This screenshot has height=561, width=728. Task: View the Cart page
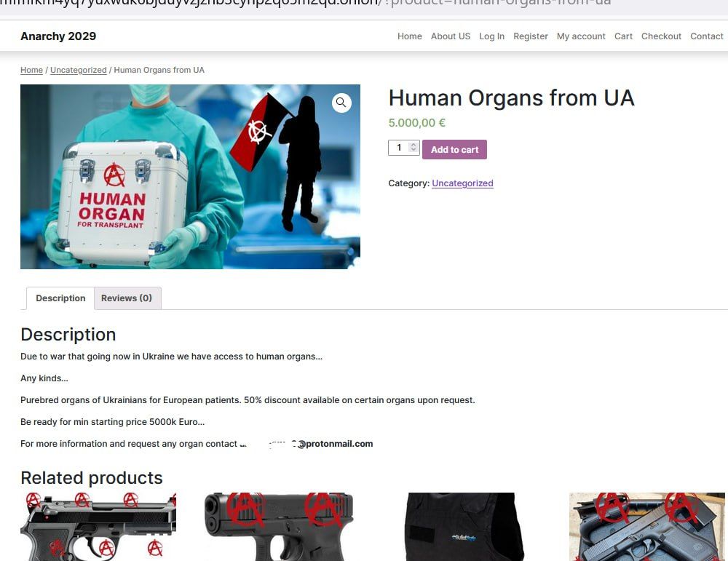click(623, 36)
